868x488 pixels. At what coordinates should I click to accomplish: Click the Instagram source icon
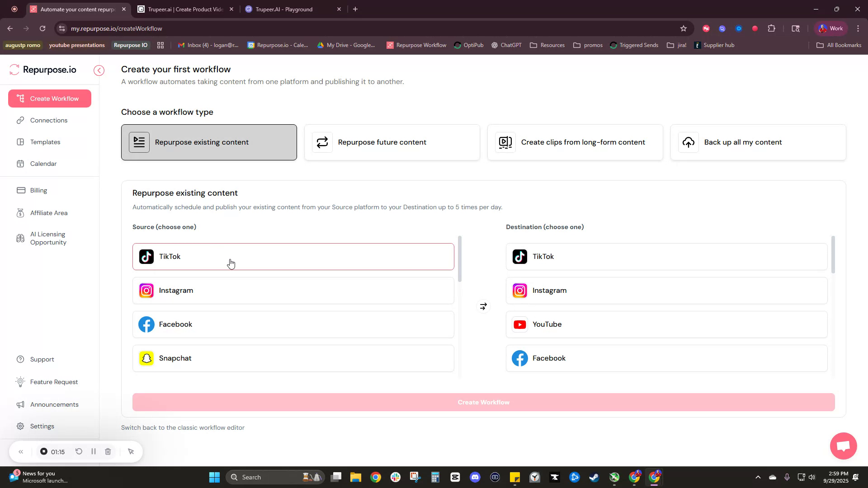click(x=146, y=291)
